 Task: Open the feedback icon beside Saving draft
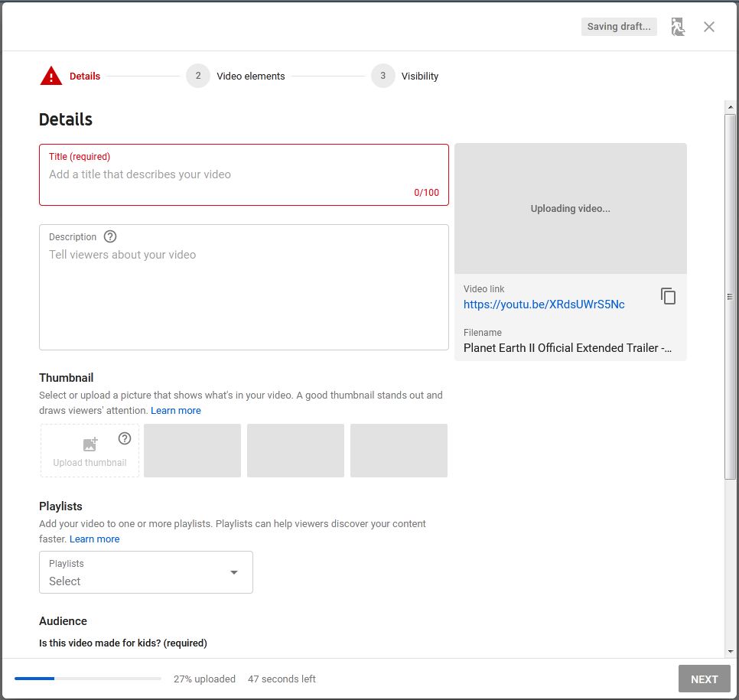coord(678,27)
